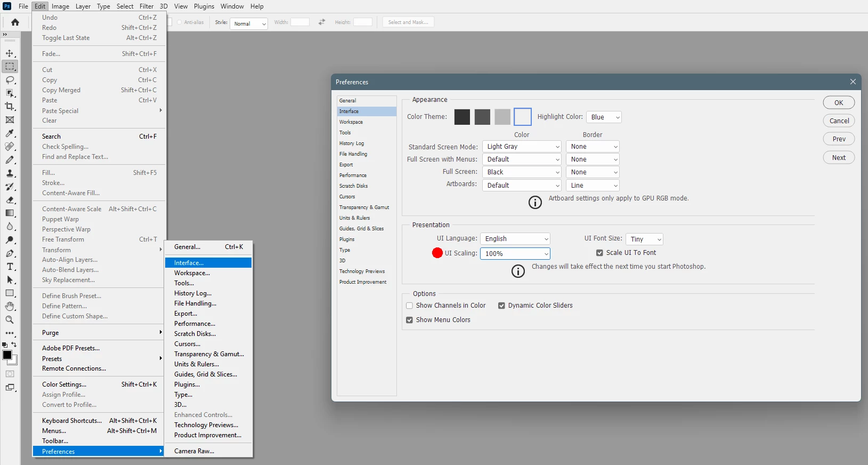868x465 pixels.
Task: Toggle the Anti-alias checkbox
Action: (179, 22)
